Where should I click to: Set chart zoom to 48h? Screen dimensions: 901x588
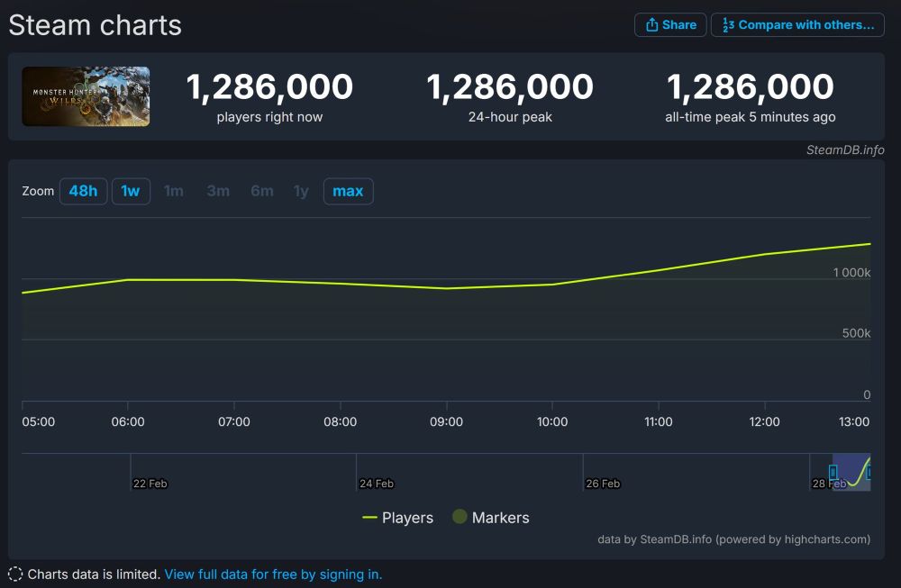point(83,191)
